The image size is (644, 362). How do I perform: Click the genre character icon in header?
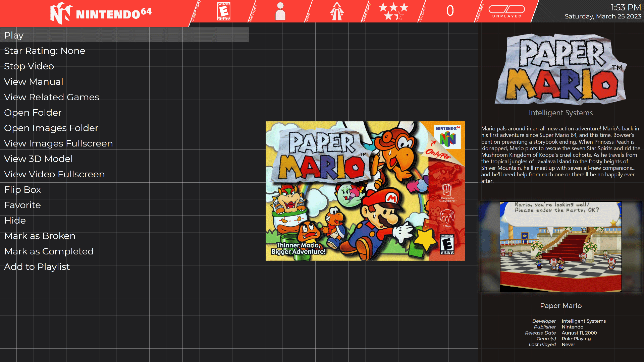click(337, 11)
